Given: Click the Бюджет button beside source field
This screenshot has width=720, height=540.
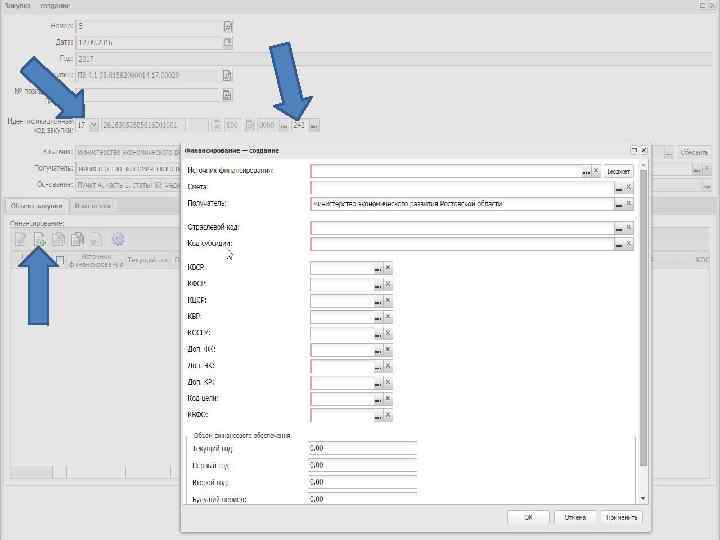Looking at the screenshot, I should (619, 172).
